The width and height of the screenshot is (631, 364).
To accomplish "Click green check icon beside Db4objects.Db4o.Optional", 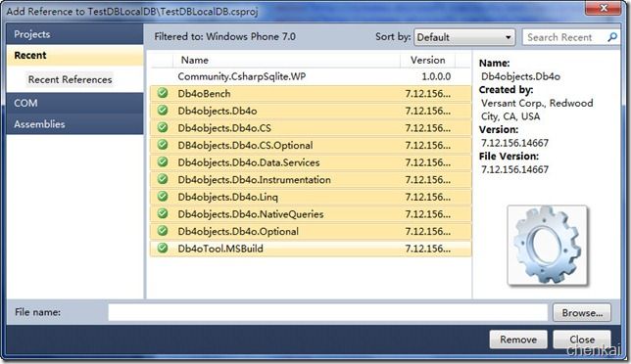I will pyautogui.click(x=163, y=231).
